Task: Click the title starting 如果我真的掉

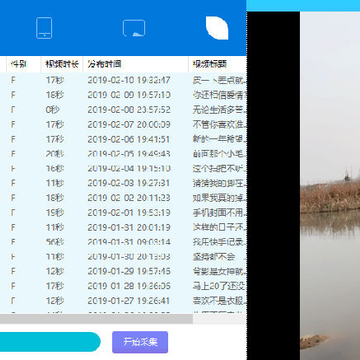Action: (x=220, y=198)
